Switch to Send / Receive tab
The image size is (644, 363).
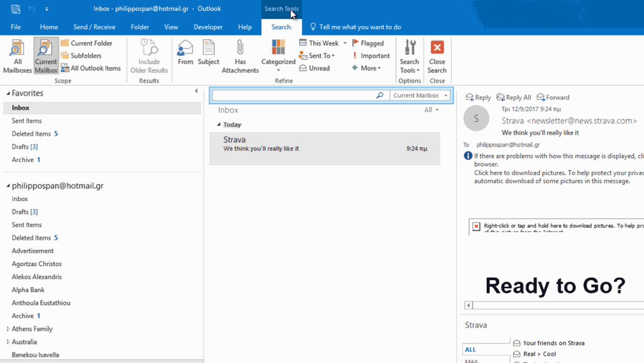coord(94,26)
